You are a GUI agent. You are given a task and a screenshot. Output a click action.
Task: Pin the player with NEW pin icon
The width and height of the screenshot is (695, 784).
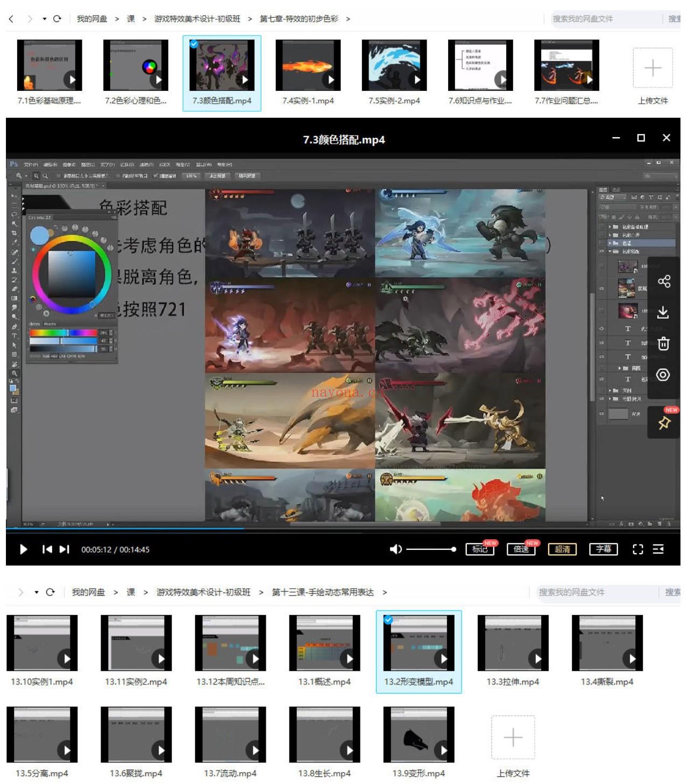[664, 423]
